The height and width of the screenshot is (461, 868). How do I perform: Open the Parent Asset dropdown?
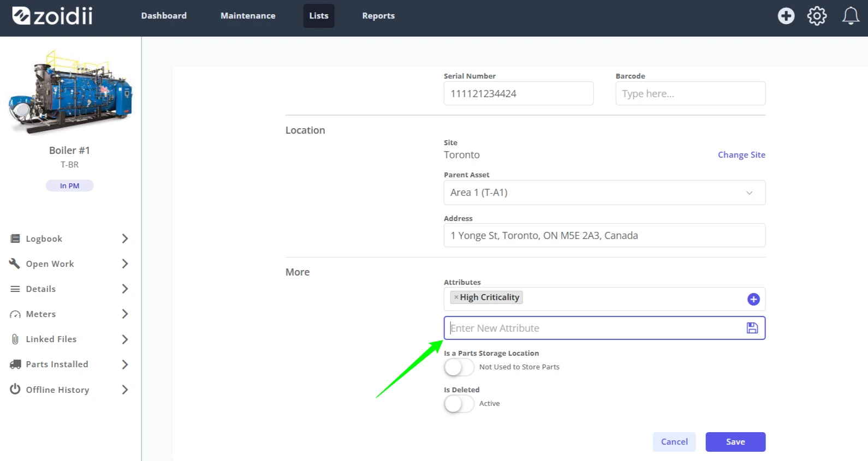point(604,193)
